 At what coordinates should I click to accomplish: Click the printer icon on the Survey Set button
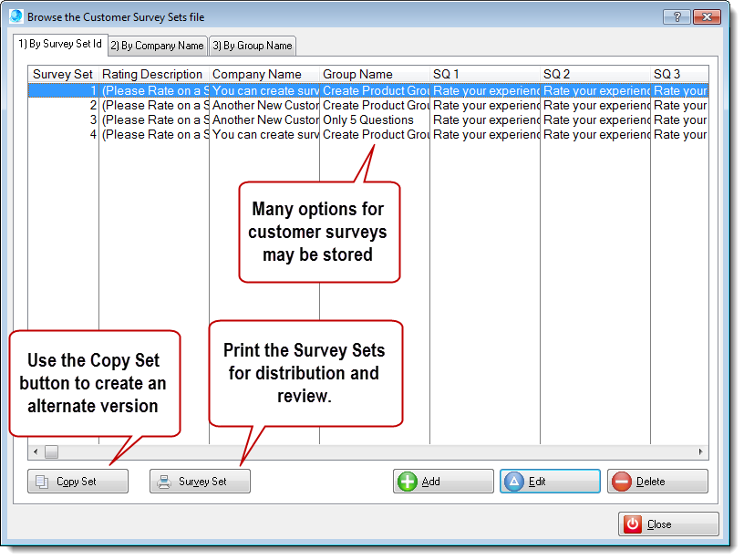tap(162, 481)
